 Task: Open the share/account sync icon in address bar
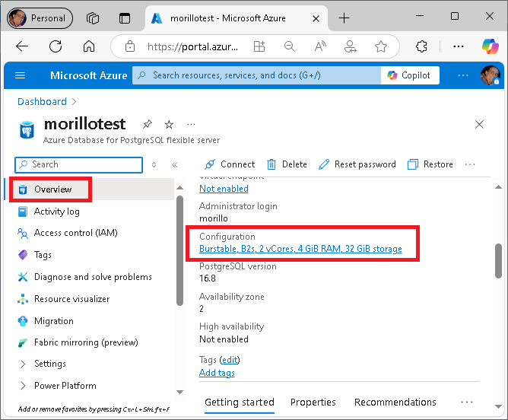point(351,46)
